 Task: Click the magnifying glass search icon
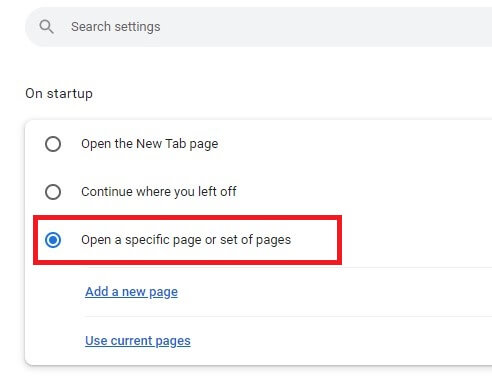point(46,27)
